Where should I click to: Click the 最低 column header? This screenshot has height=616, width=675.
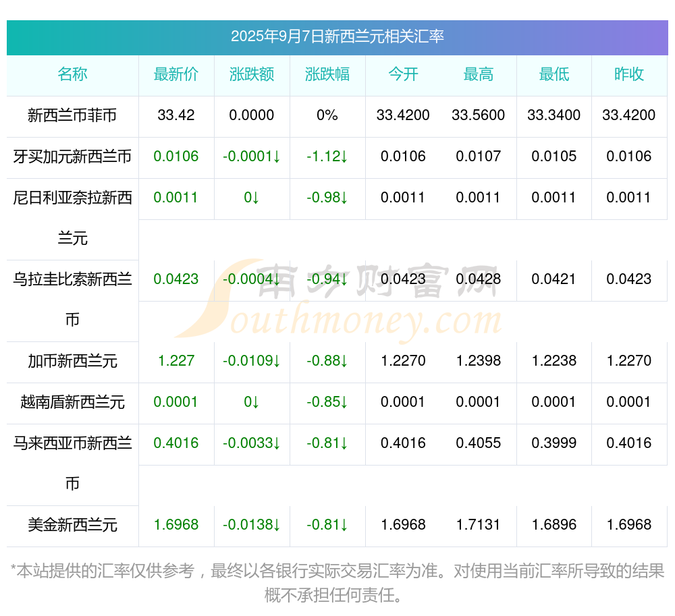click(554, 74)
